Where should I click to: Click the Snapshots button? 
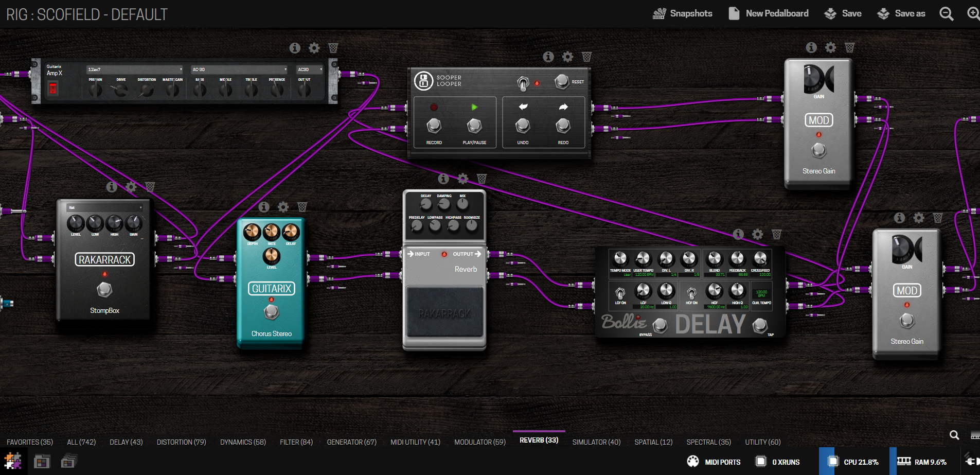(683, 13)
